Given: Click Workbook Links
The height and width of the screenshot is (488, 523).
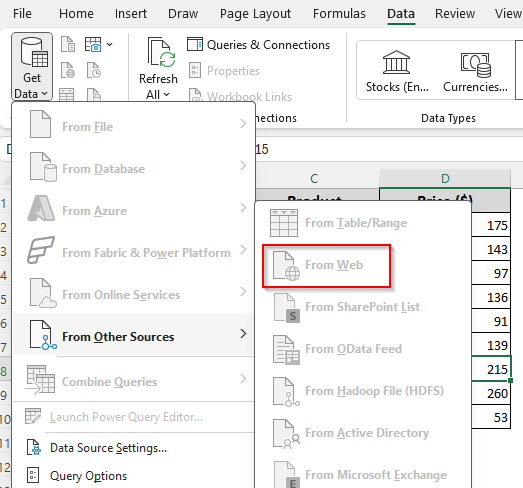Looking at the screenshot, I should [240, 96].
